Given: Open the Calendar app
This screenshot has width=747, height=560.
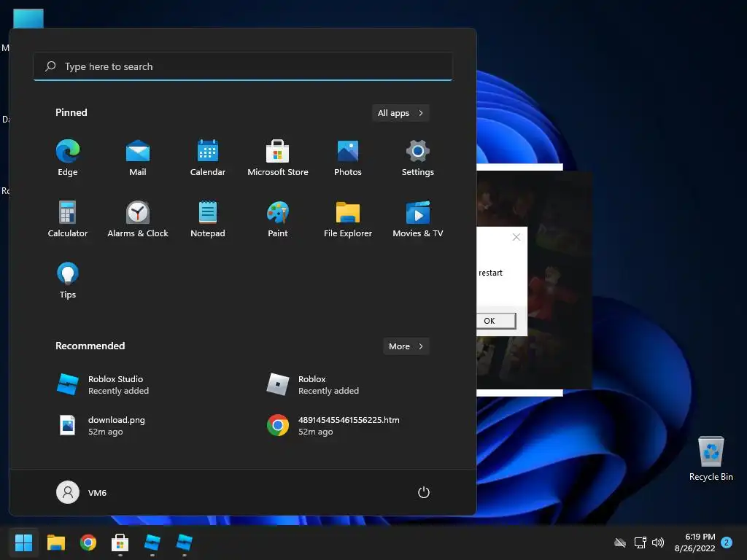Looking at the screenshot, I should [x=208, y=157].
